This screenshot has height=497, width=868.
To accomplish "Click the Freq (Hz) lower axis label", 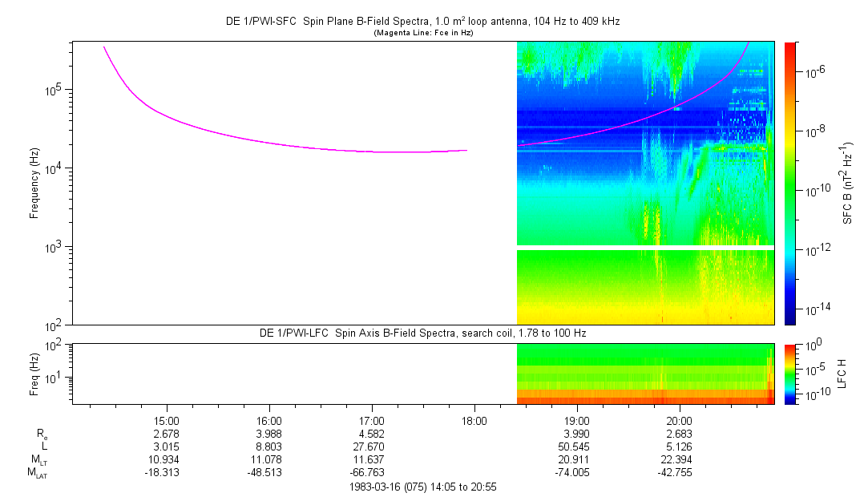I will [x=34, y=374].
